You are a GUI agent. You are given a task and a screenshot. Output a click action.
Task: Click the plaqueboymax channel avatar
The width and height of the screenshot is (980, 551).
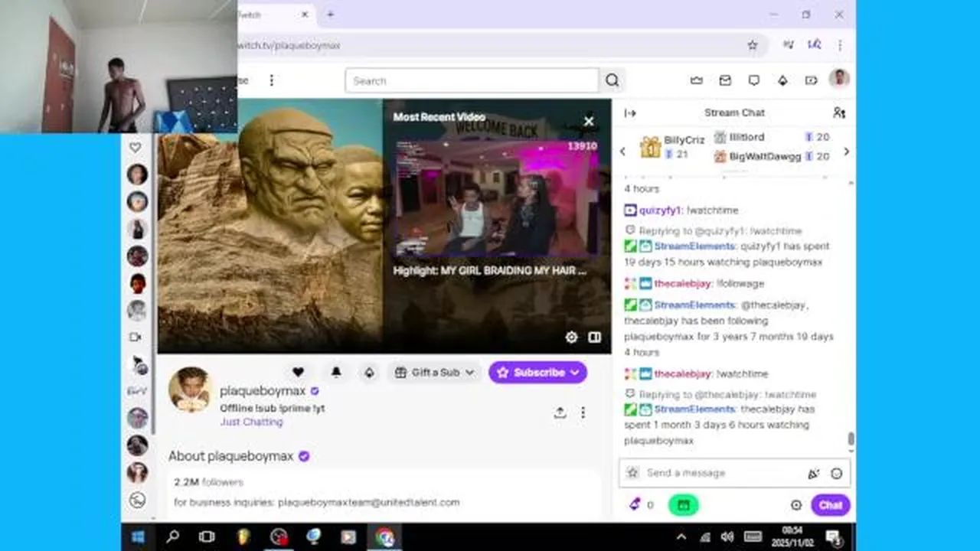(x=190, y=389)
